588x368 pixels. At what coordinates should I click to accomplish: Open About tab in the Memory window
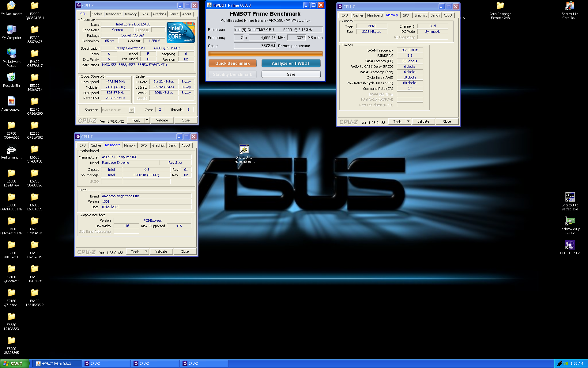click(448, 15)
